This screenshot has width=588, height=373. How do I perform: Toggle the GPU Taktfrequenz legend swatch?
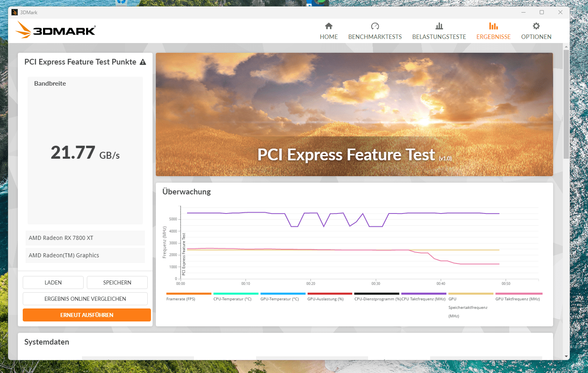[x=519, y=293]
